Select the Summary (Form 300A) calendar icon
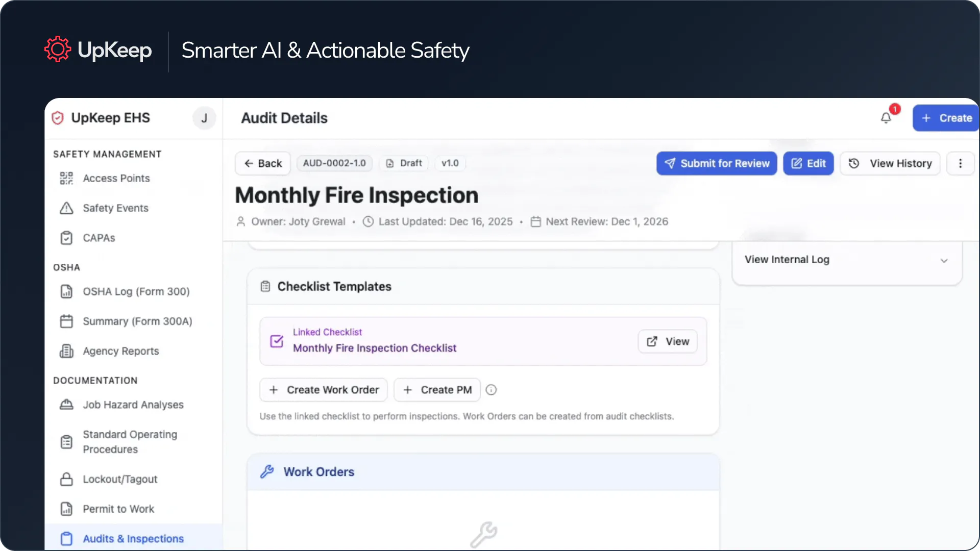This screenshot has width=980, height=551. coord(67,321)
